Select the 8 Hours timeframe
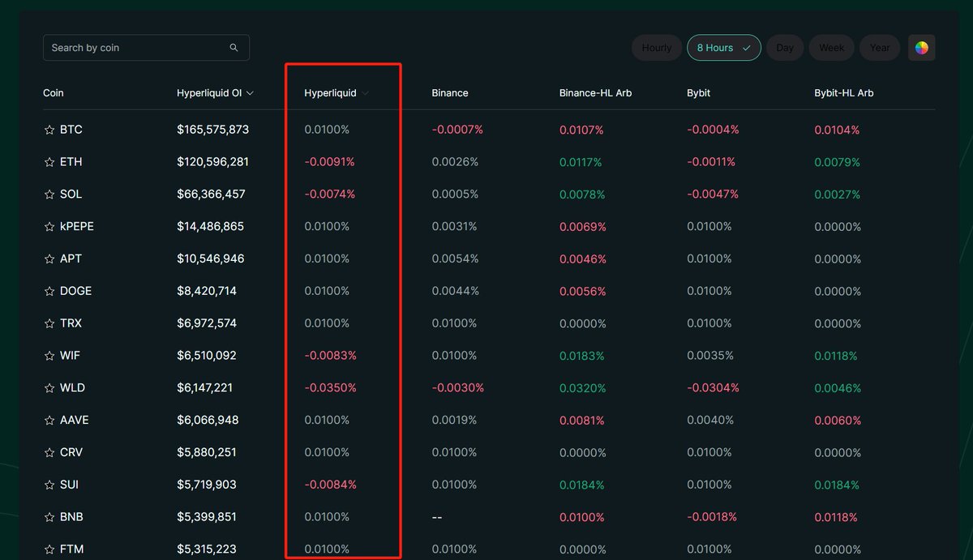This screenshot has width=973, height=560. (x=724, y=48)
